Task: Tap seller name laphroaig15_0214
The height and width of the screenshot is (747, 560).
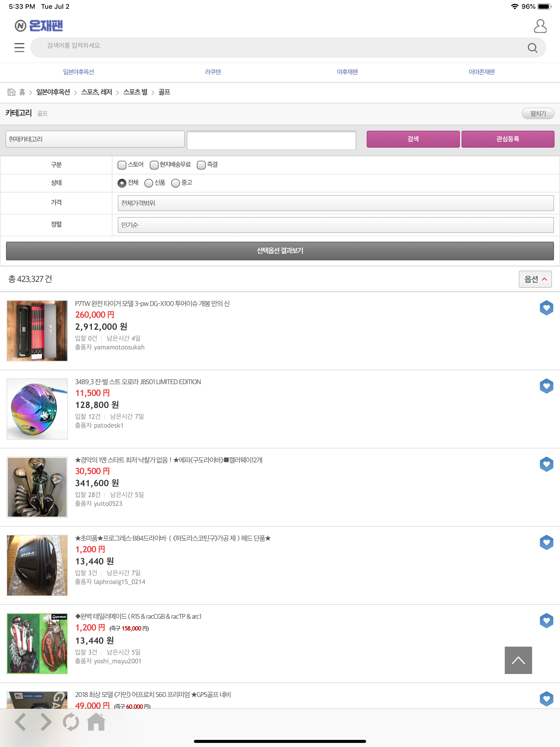Action: (x=119, y=582)
